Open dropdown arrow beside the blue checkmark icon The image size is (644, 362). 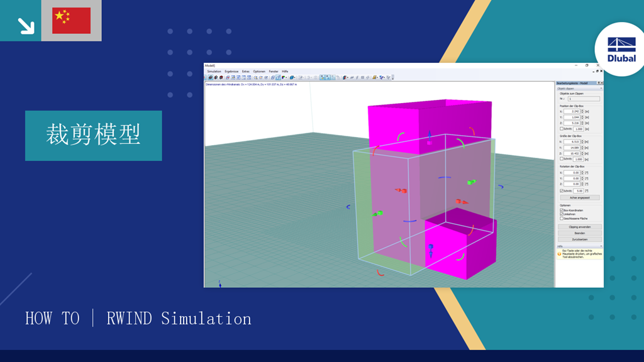(386, 77)
